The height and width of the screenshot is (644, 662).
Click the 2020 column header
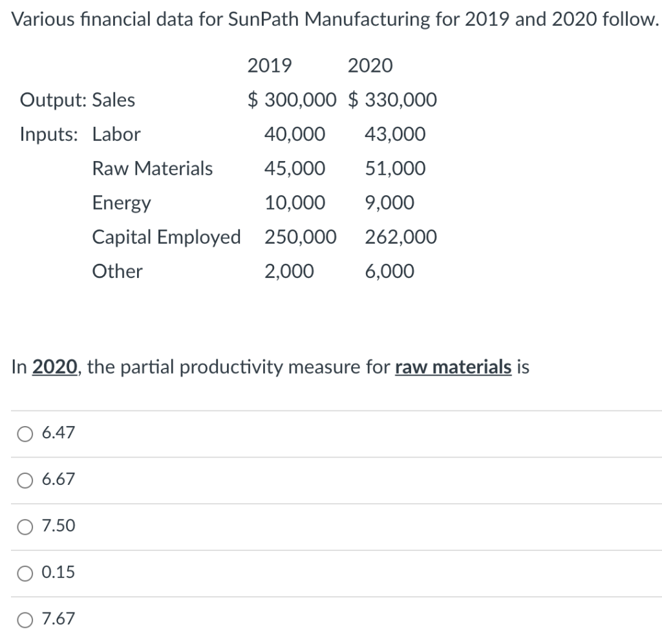pos(370,65)
